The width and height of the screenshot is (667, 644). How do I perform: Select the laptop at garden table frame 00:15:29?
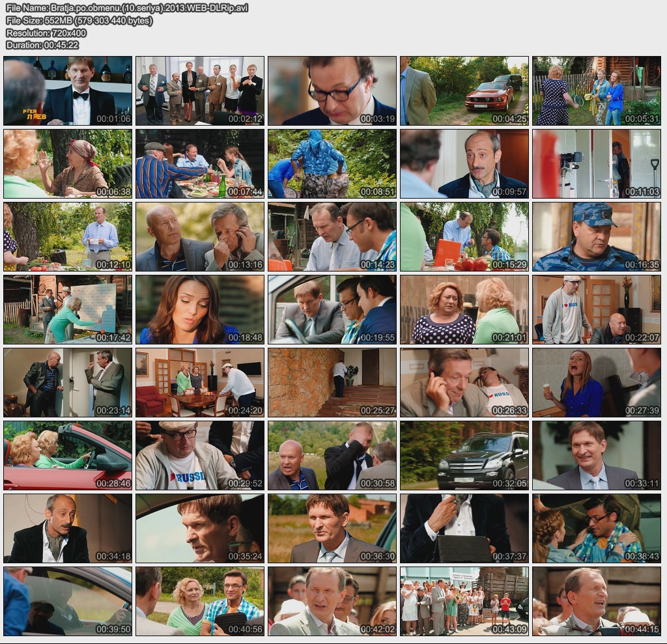click(x=464, y=236)
